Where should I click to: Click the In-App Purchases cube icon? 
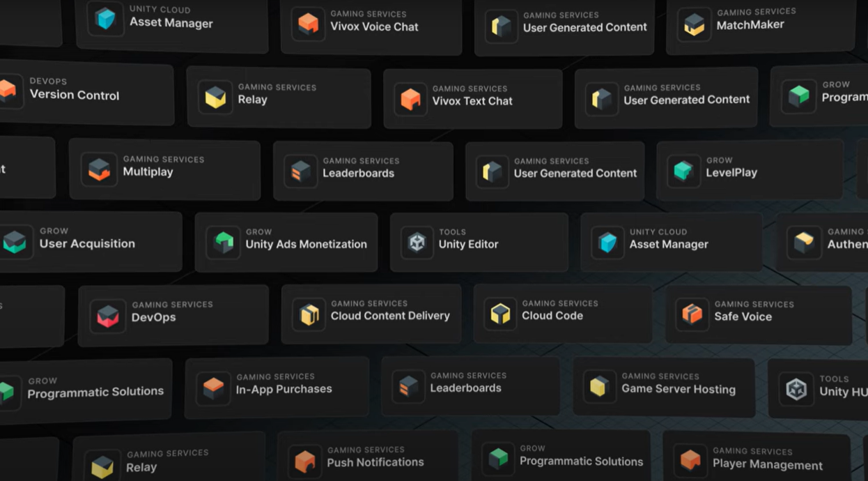pos(213,387)
